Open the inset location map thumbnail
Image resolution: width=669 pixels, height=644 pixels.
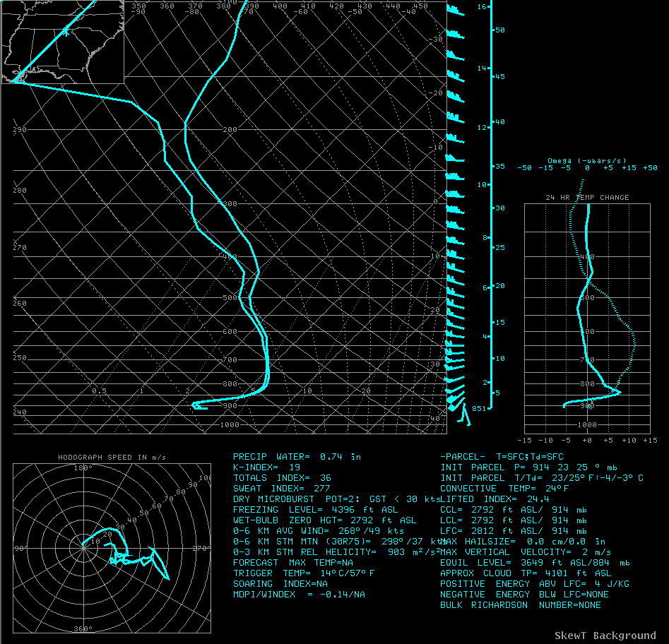click(x=63, y=42)
